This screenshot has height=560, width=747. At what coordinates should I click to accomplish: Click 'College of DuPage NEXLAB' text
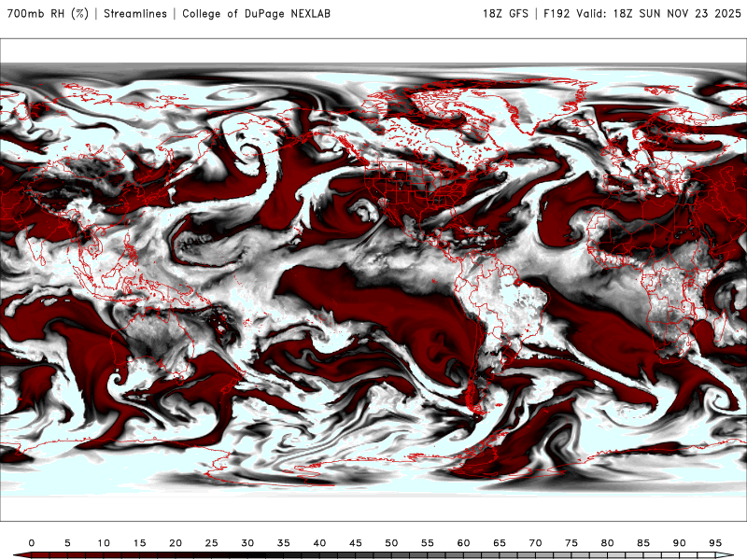tap(256, 14)
